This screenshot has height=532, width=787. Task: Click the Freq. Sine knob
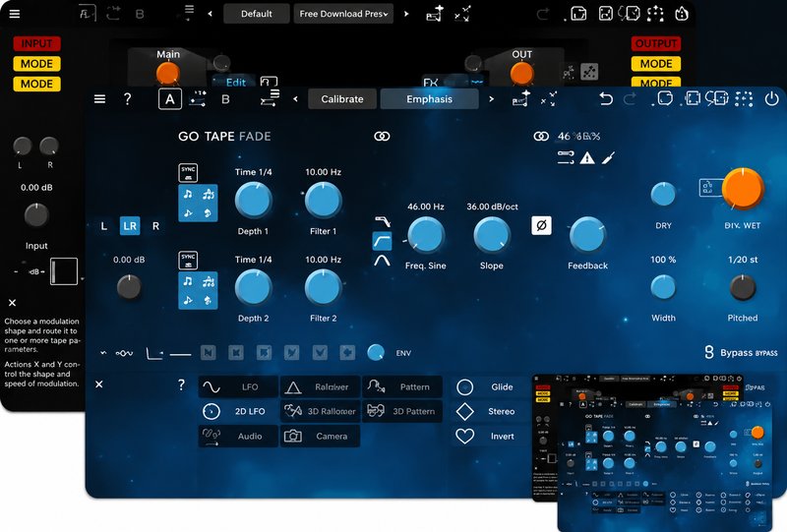tap(426, 235)
